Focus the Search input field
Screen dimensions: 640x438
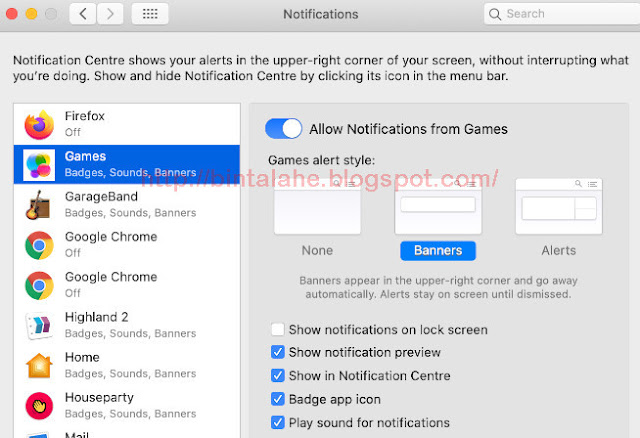[x=562, y=14]
